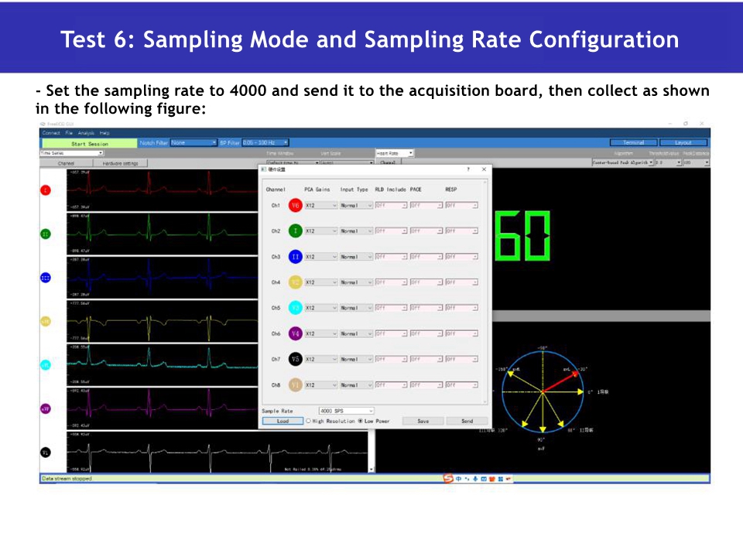Click the red V6 icon for Ch1
The height and width of the screenshot is (560, 743).
295,206
